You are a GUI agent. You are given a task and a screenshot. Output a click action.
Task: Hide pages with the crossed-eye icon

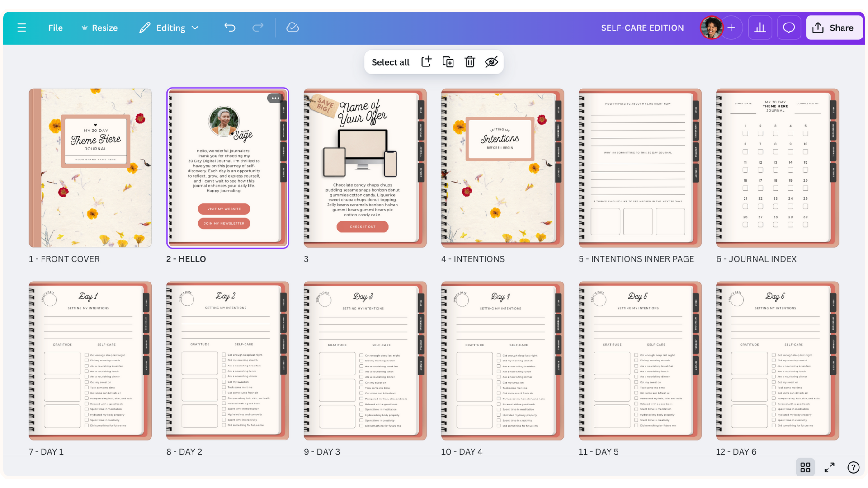click(x=492, y=62)
